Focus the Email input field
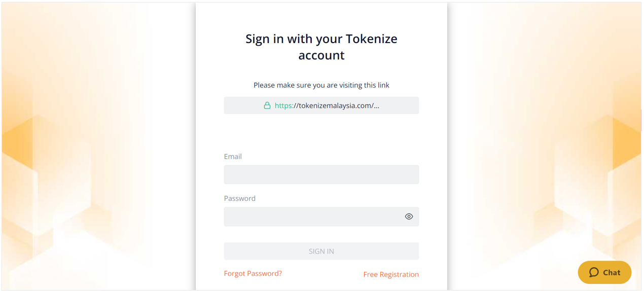This screenshot has height=291, width=644. coord(321,174)
